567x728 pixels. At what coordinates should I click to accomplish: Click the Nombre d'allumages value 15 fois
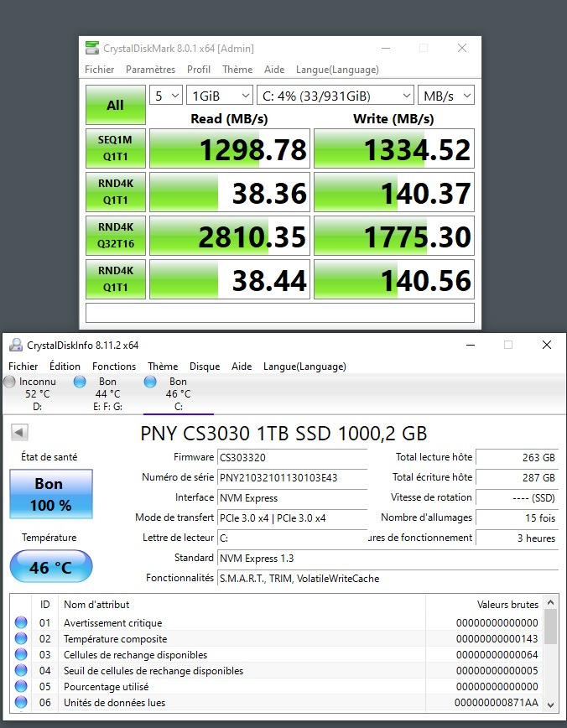tap(518, 517)
